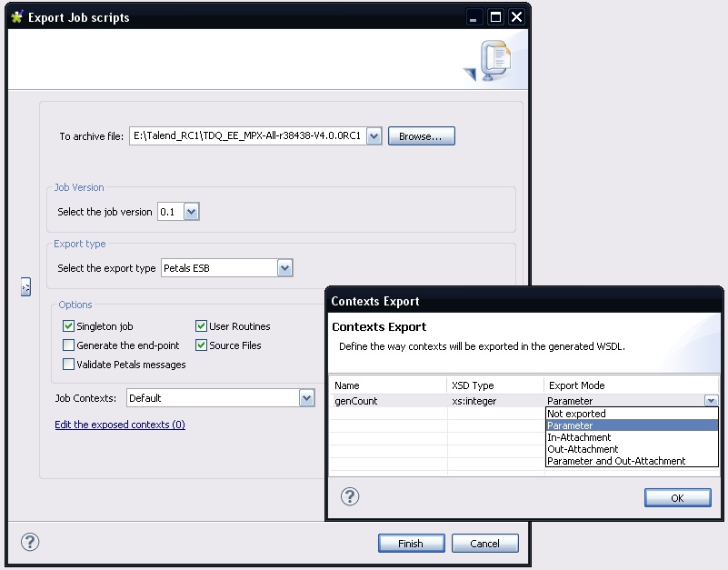
Task: Click the side panel expand arrow button
Action: click(x=25, y=286)
